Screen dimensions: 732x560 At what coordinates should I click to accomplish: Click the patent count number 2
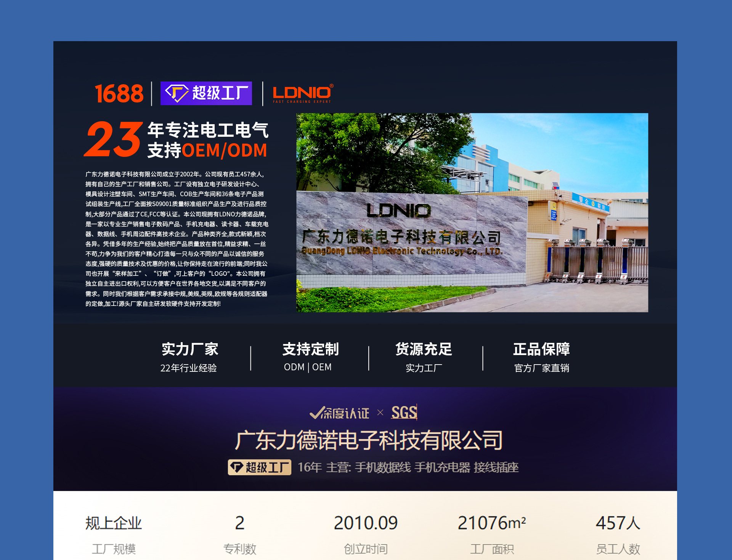pos(239,523)
